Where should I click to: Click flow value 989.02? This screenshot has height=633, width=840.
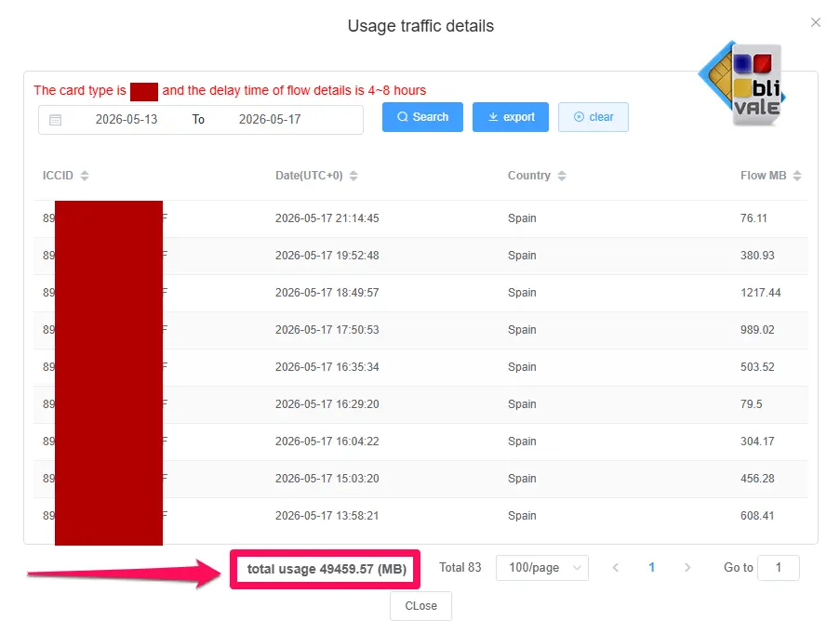(757, 330)
